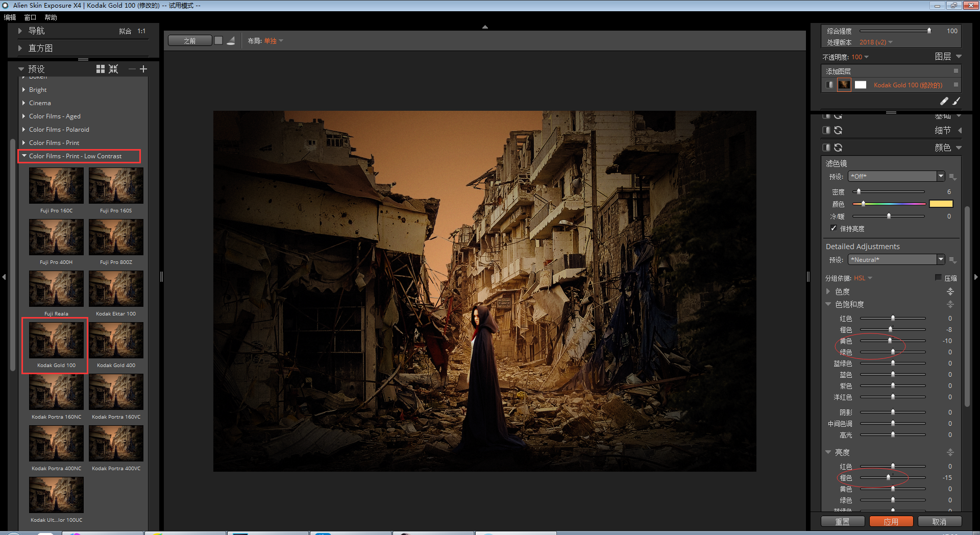Open Detailed Adjustments preset options menu icon
Image resolution: width=980 pixels, height=535 pixels.
pyautogui.click(x=952, y=260)
